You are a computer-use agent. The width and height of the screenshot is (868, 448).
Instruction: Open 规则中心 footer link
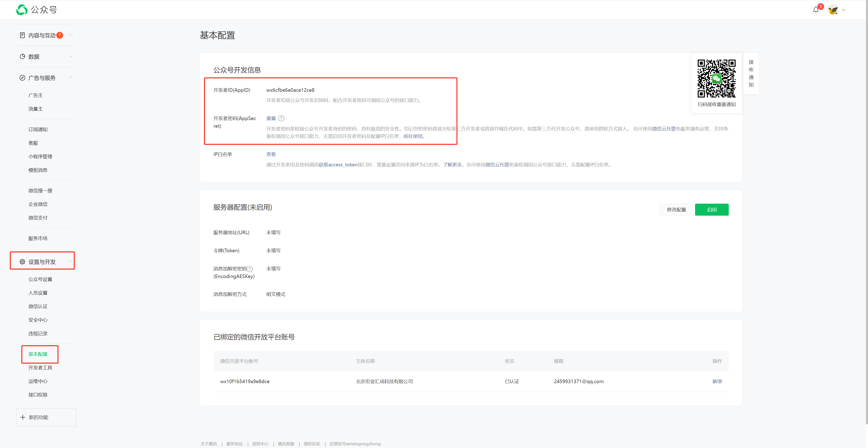pos(260,444)
